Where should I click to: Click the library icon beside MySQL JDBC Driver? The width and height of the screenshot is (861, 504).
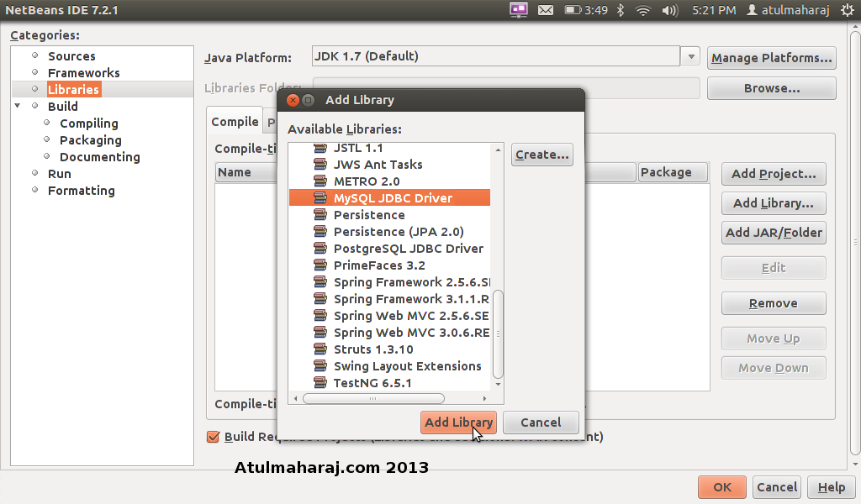320,198
